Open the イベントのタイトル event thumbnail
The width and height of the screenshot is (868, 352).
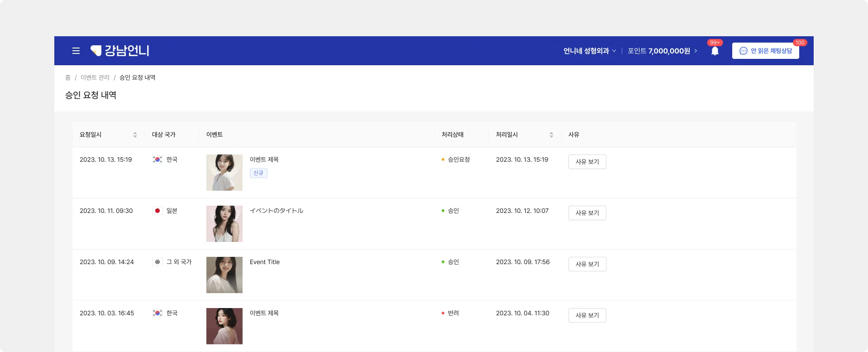(224, 224)
